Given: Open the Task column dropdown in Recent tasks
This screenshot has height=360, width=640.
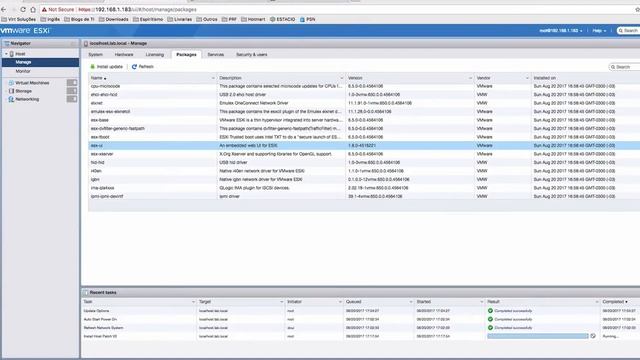Looking at the screenshot, I should (x=193, y=302).
